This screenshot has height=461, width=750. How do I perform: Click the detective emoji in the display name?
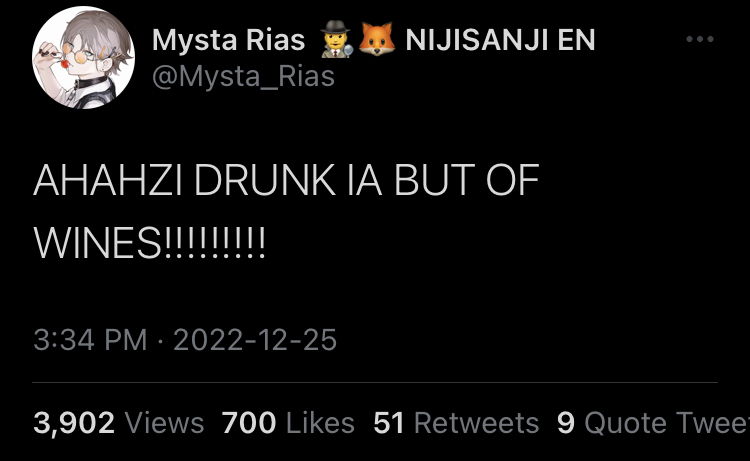(x=337, y=39)
